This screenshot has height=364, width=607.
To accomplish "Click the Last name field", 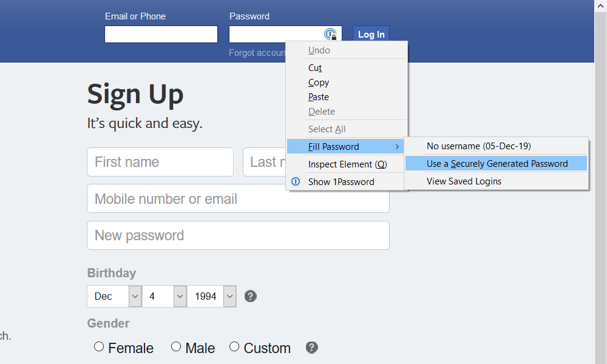I will [x=265, y=162].
